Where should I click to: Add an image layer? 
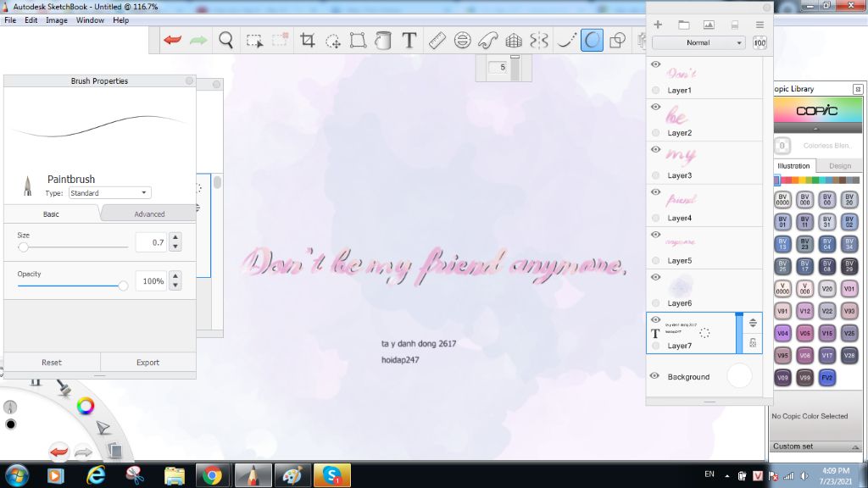click(x=709, y=25)
